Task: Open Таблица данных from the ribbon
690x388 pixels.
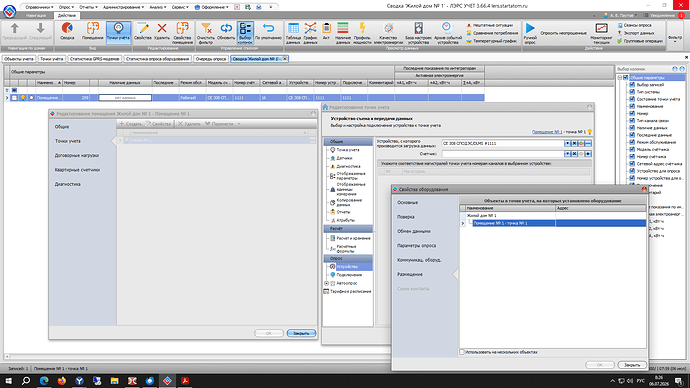Action: coord(293,28)
